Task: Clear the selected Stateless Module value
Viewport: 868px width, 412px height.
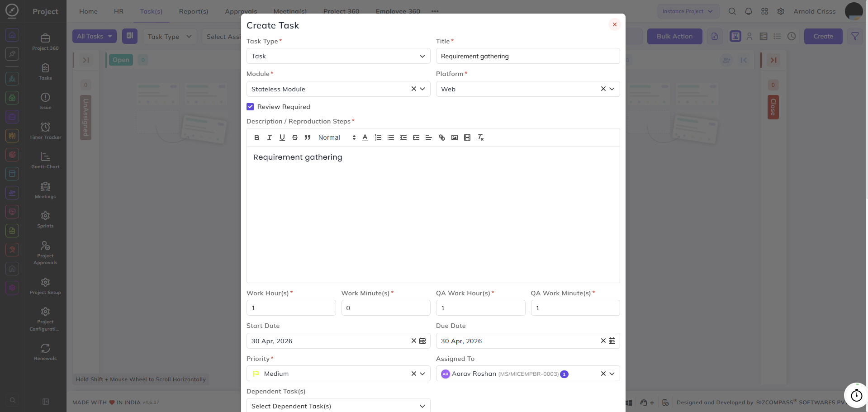Action: click(x=413, y=89)
